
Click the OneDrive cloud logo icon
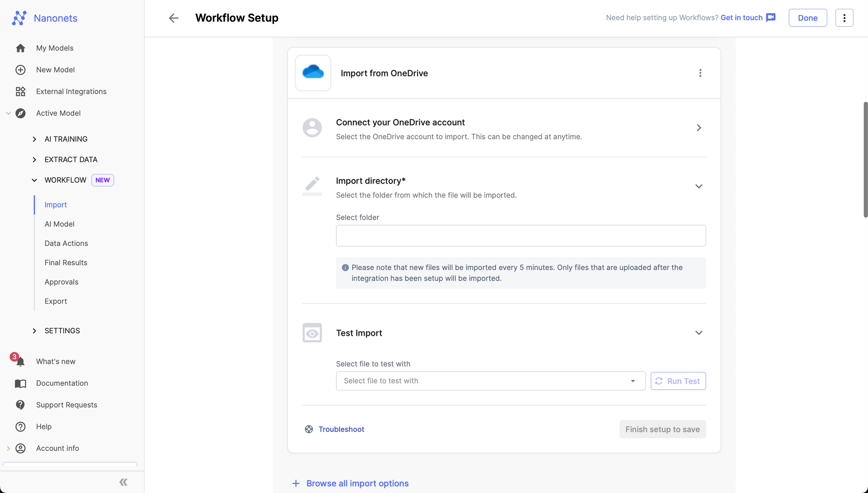(313, 72)
